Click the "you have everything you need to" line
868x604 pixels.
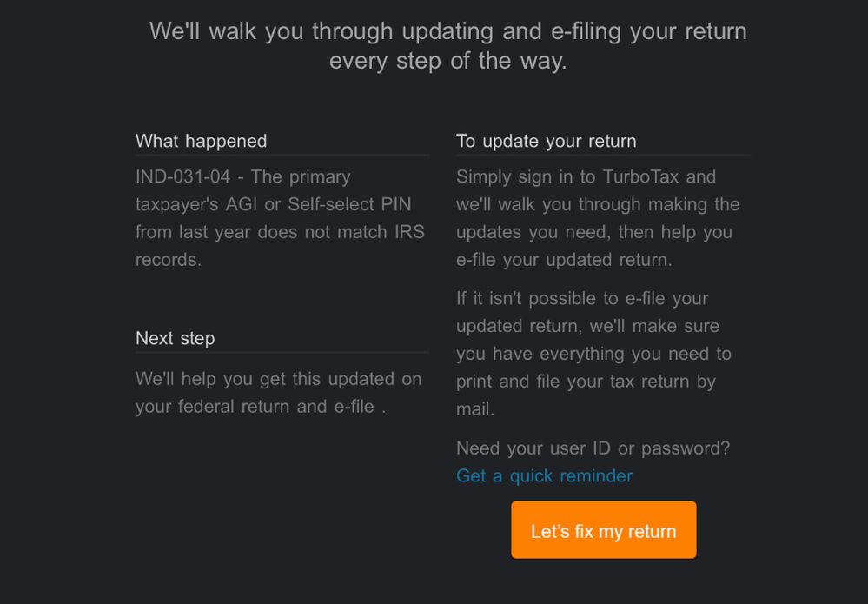point(593,354)
